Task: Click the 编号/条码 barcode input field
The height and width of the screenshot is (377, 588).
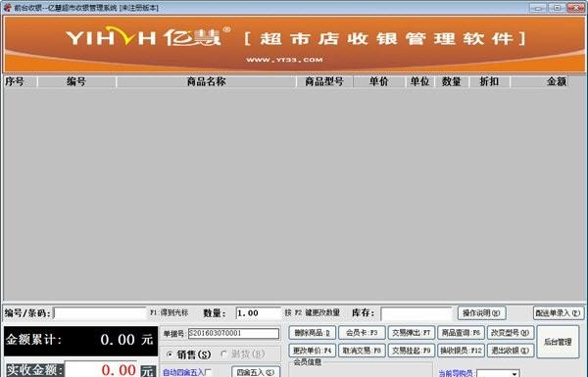Action: [100, 313]
